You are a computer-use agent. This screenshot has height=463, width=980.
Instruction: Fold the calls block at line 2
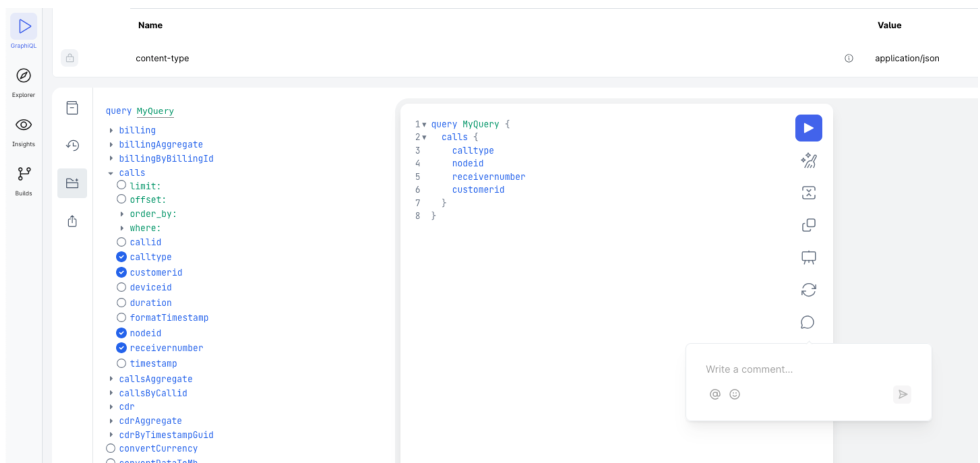pyautogui.click(x=424, y=137)
